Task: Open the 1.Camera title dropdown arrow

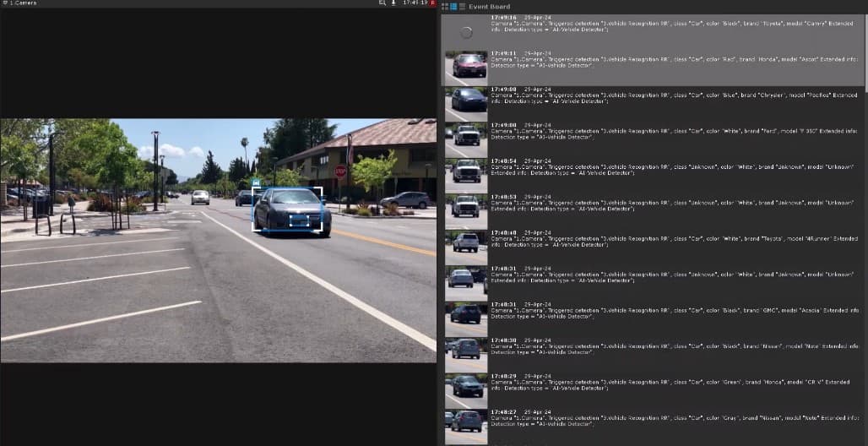Action: [5, 3]
